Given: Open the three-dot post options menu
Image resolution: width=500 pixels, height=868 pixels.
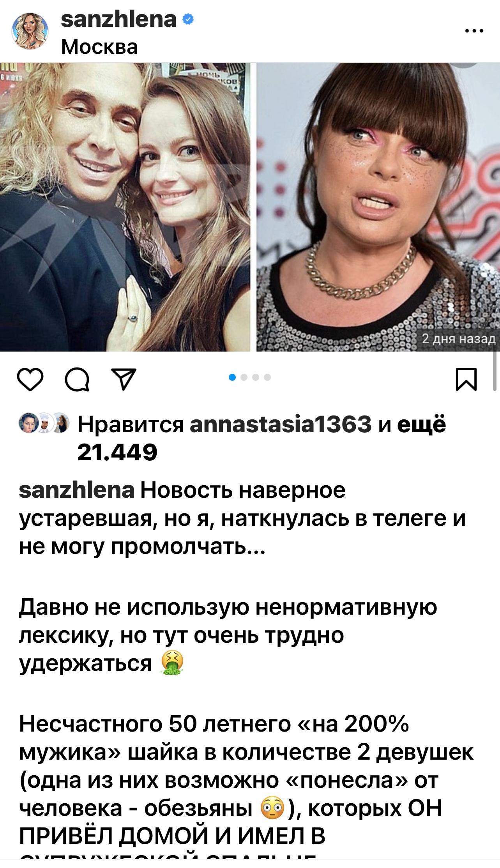Looking at the screenshot, I should [x=474, y=31].
